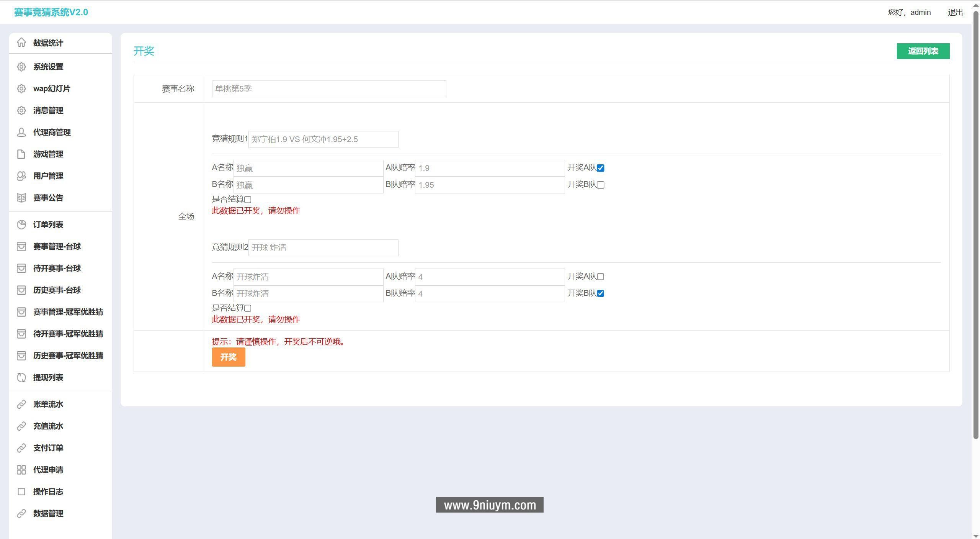Click the gear icon beside wap幻灯片
980x539 pixels.
tap(21, 88)
